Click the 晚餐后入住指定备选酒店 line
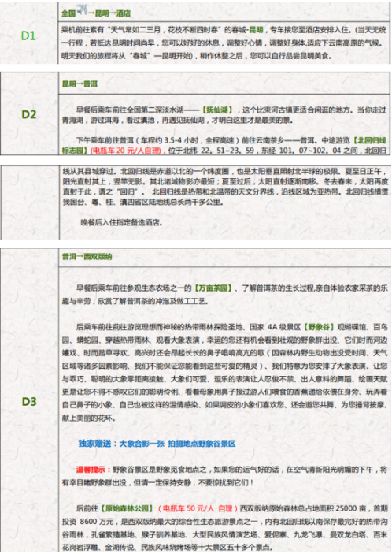The height and width of the screenshot is (554, 392). tap(121, 222)
